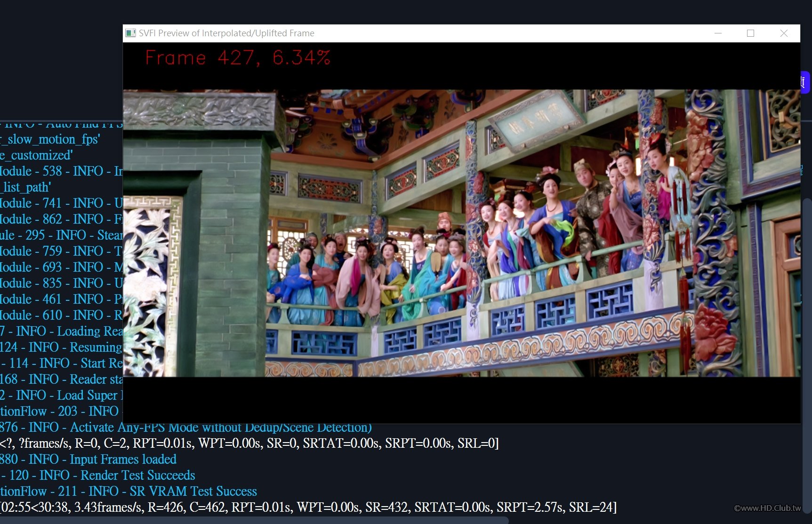The image size is (812, 524).
Task: Minimize the SVFI Preview window
Action: (718, 33)
